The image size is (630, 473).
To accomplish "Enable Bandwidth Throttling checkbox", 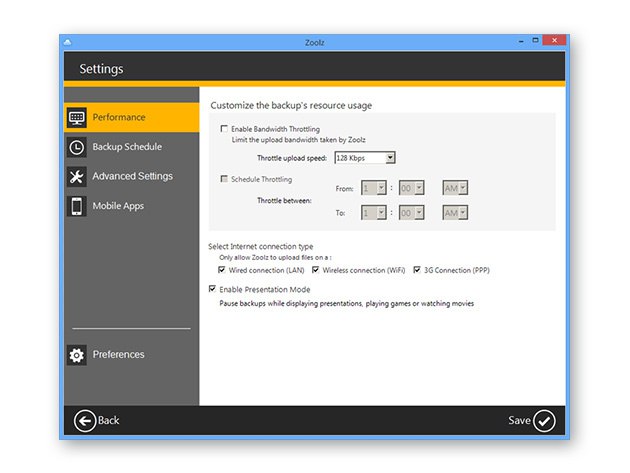I will point(224,129).
